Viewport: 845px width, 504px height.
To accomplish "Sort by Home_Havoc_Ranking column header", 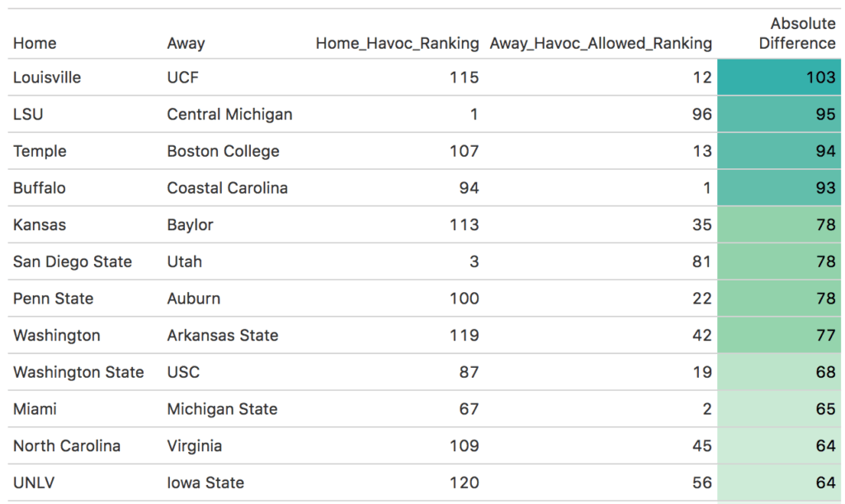I will [397, 43].
